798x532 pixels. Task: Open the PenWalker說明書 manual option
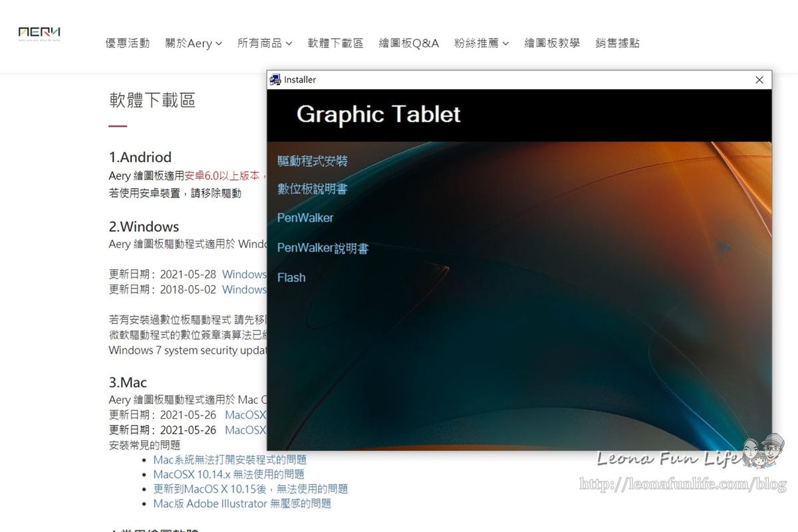click(323, 248)
